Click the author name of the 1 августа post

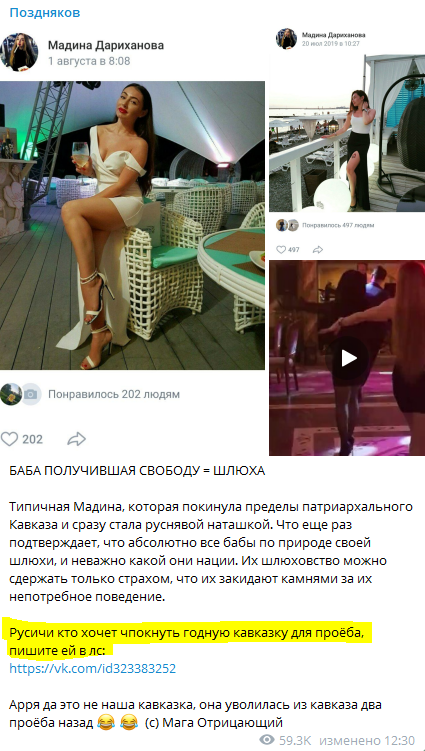click(x=106, y=46)
